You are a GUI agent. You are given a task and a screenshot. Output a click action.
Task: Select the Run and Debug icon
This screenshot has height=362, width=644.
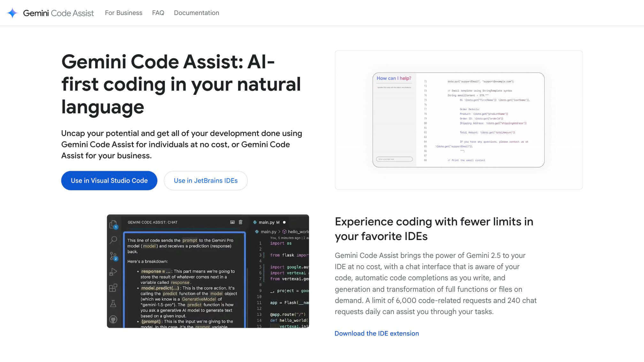[x=113, y=271]
